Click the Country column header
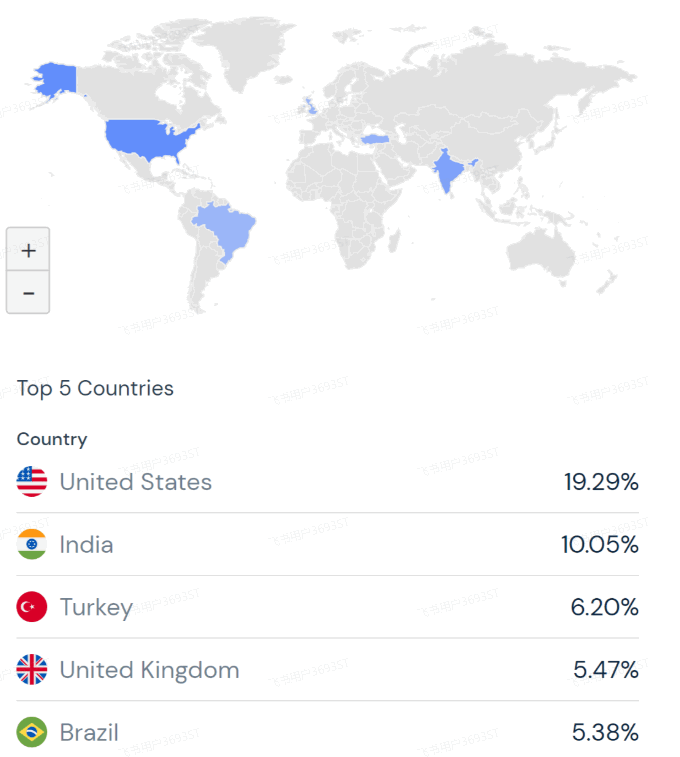The width and height of the screenshot is (680, 757). [52, 439]
